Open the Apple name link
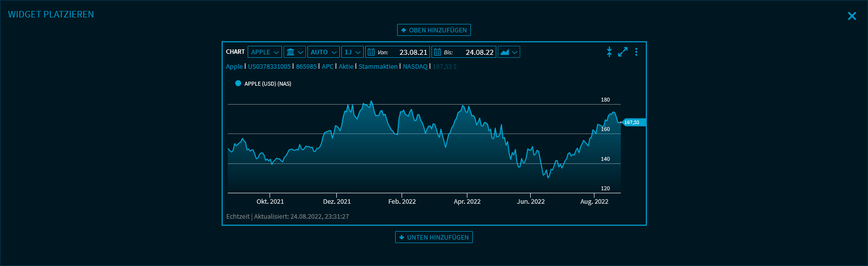The height and width of the screenshot is (266, 868). point(234,67)
